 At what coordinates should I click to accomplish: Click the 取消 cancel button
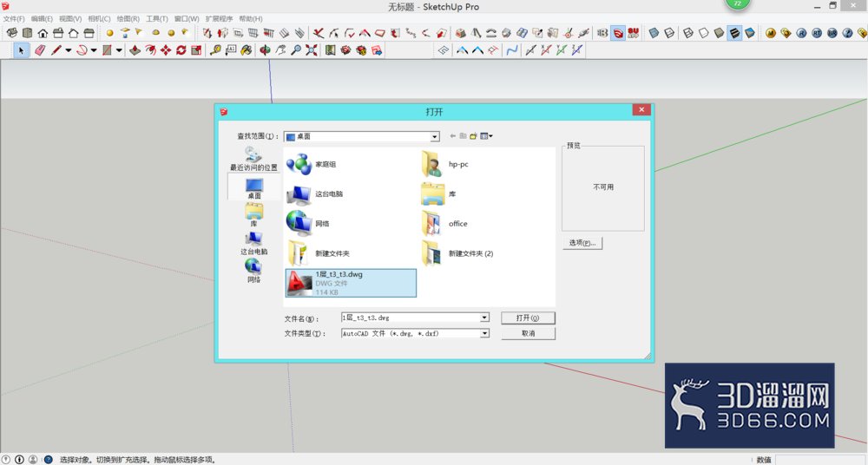coord(528,333)
